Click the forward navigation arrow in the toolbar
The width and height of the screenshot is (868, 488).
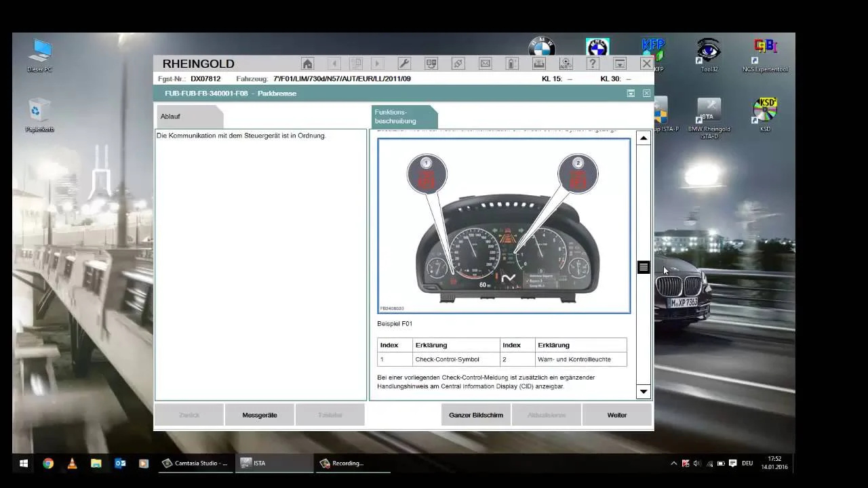pos(377,63)
